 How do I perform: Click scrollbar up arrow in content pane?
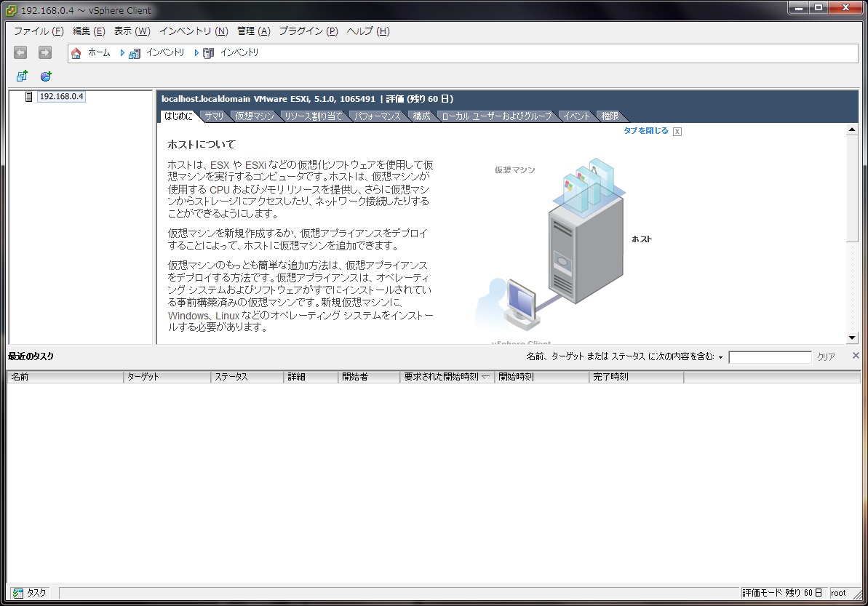pyautogui.click(x=852, y=129)
